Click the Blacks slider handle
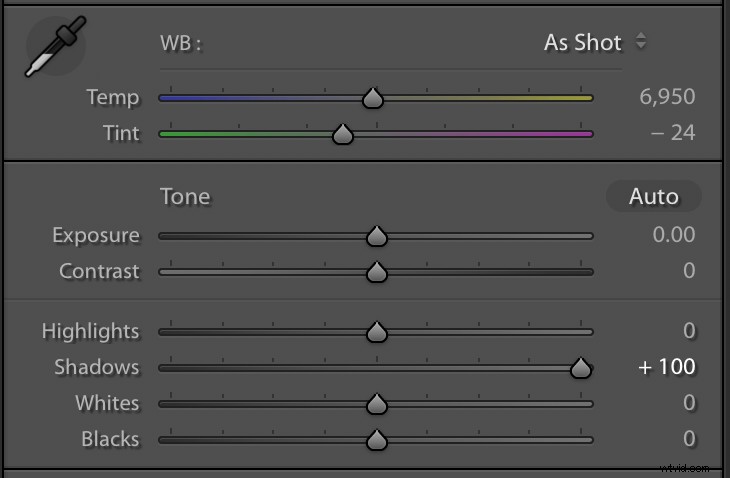Viewport: 730px width, 478px height. [x=377, y=440]
